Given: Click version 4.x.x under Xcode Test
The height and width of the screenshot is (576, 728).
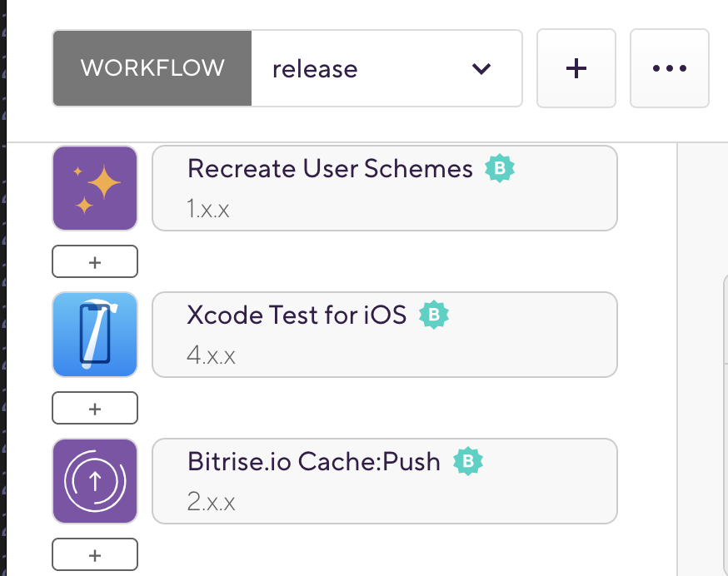Looking at the screenshot, I should pyautogui.click(x=211, y=355).
